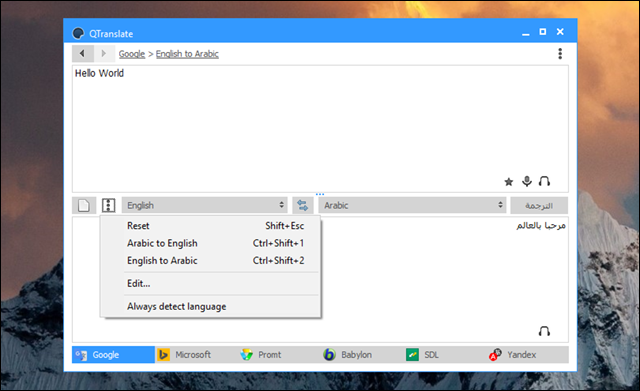Screen dimensions: 640x391
Task: Choose Reset from the menu
Action: coord(210,226)
